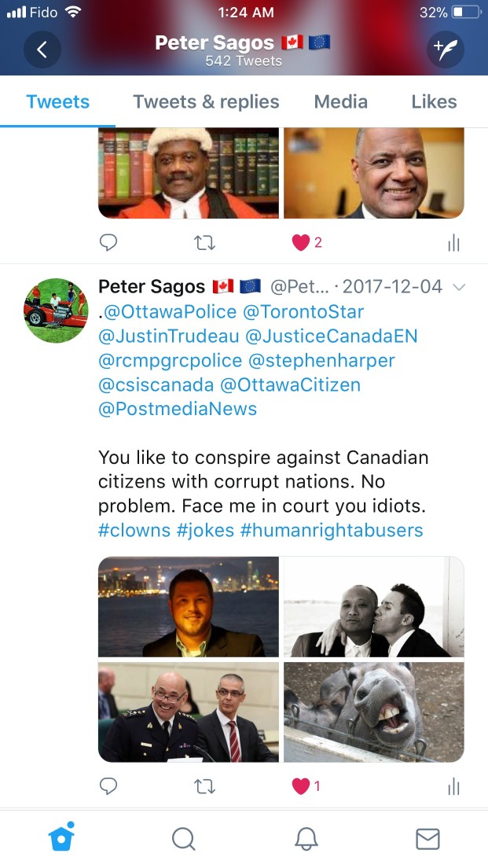Retweet the 2017-12-04 tweet
This screenshot has height=868, width=488.
(x=205, y=786)
